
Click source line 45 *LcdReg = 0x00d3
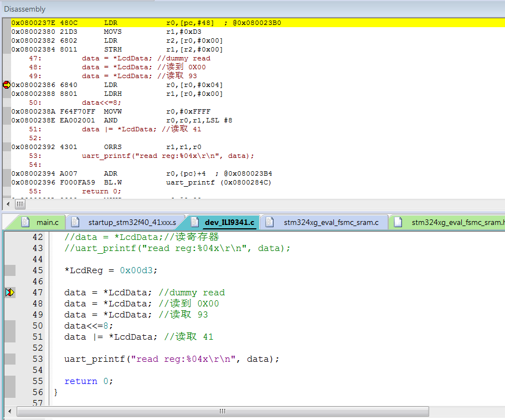[x=111, y=270]
